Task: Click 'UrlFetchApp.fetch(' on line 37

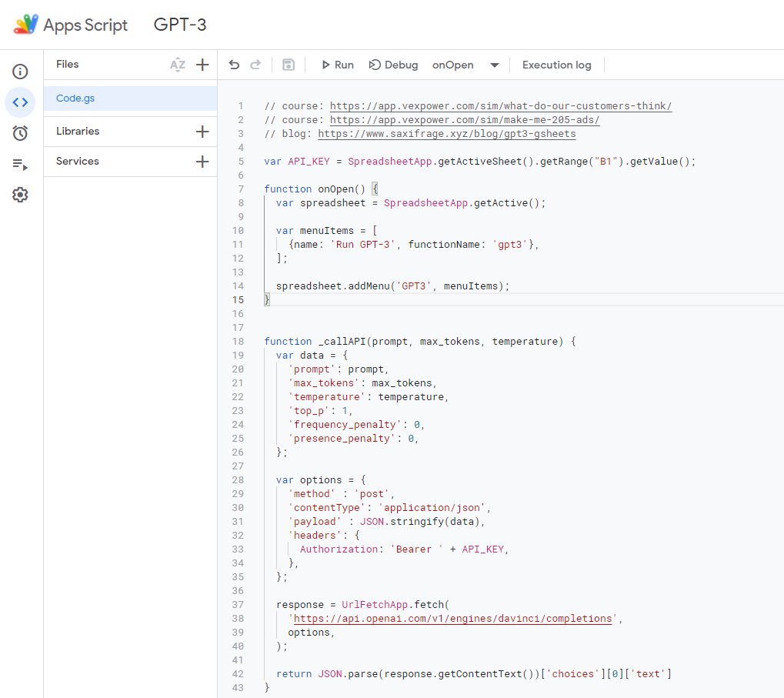Action: pos(395,605)
